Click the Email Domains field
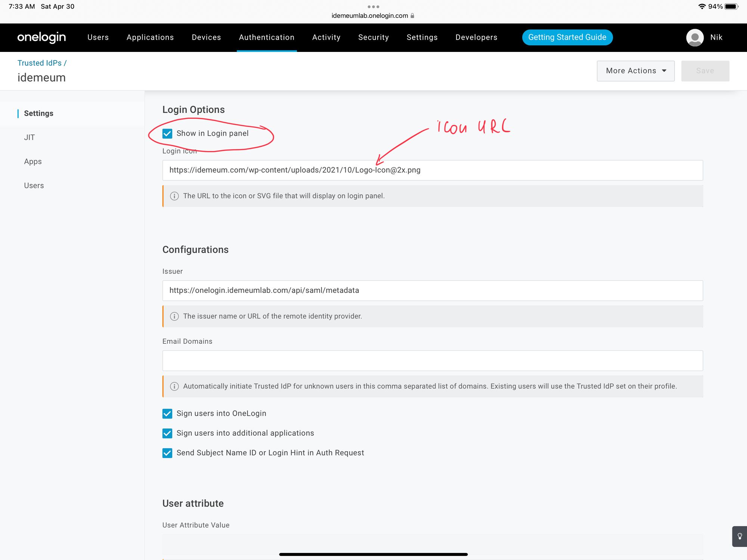747x560 pixels. tap(433, 361)
